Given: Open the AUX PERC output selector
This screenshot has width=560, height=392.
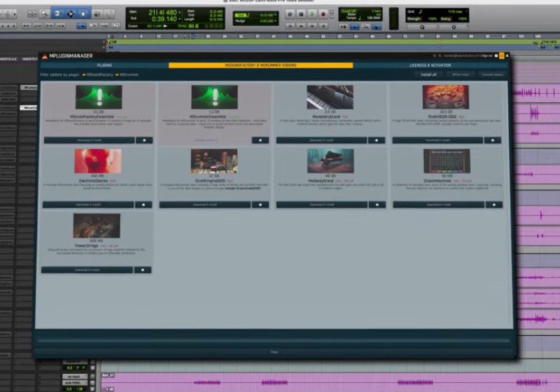Looking at the screenshot, I should (x=74, y=383).
